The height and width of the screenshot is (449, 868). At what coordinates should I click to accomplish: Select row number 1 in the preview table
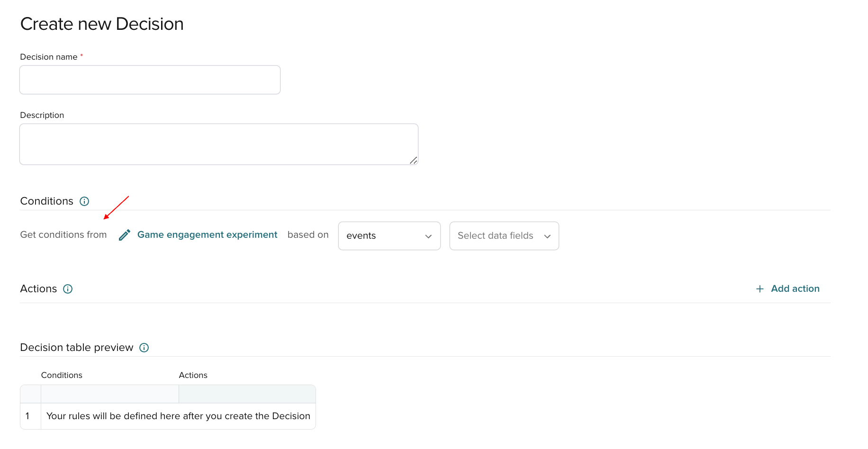click(27, 416)
